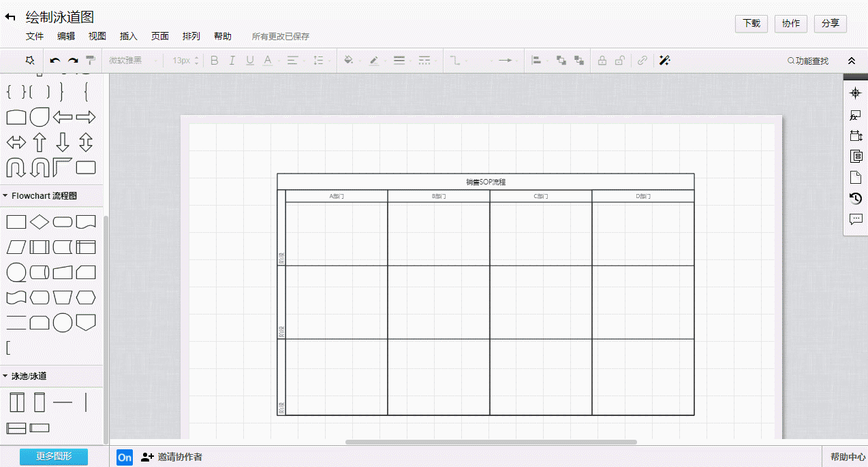Viewport: 868px width, 467px height.
Task: Select the format painter icon
Action: [90, 61]
